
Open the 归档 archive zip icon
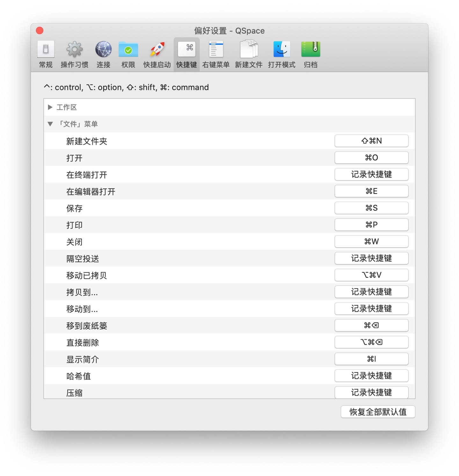(310, 49)
